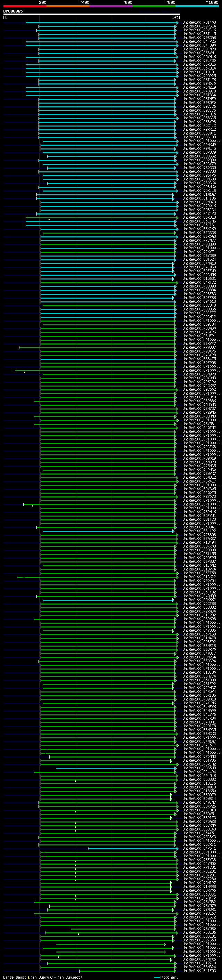Click the alignment bar for UniRef100_A8I403
The height and width of the screenshot is (980, 222).
pos(102,23)
